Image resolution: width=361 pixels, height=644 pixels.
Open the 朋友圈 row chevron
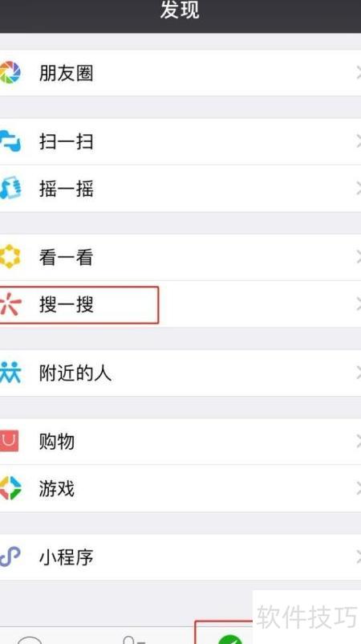[358, 73]
